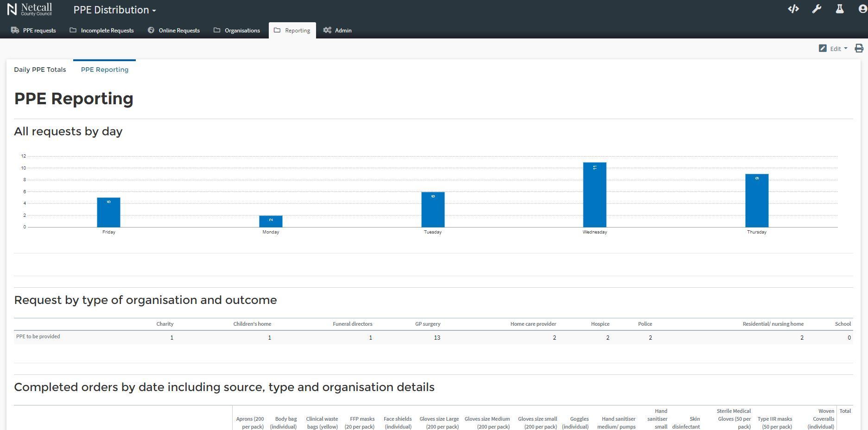Image resolution: width=868 pixels, height=430 pixels.
Task: Click the Monday bar in the chart
Action: tap(271, 221)
